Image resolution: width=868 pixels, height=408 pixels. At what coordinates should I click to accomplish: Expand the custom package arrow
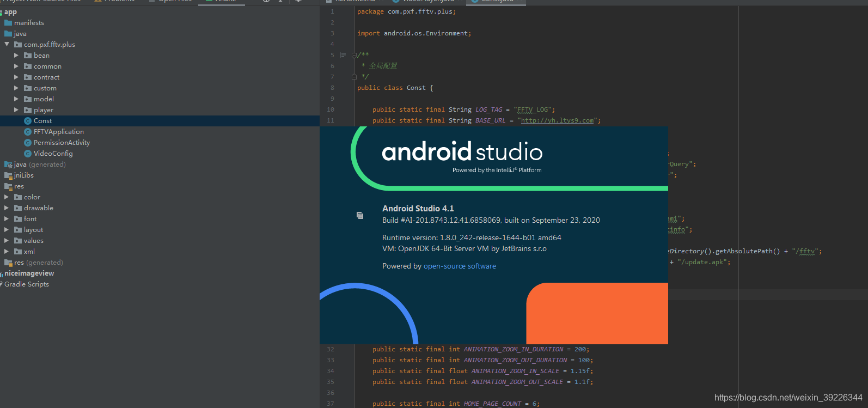point(16,88)
